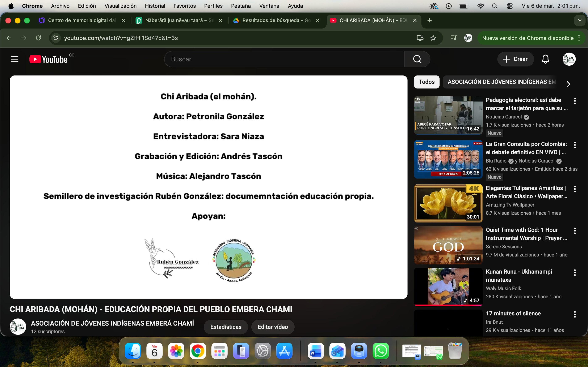Open site information icon beside URL
The height and width of the screenshot is (367, 588).
56,38
